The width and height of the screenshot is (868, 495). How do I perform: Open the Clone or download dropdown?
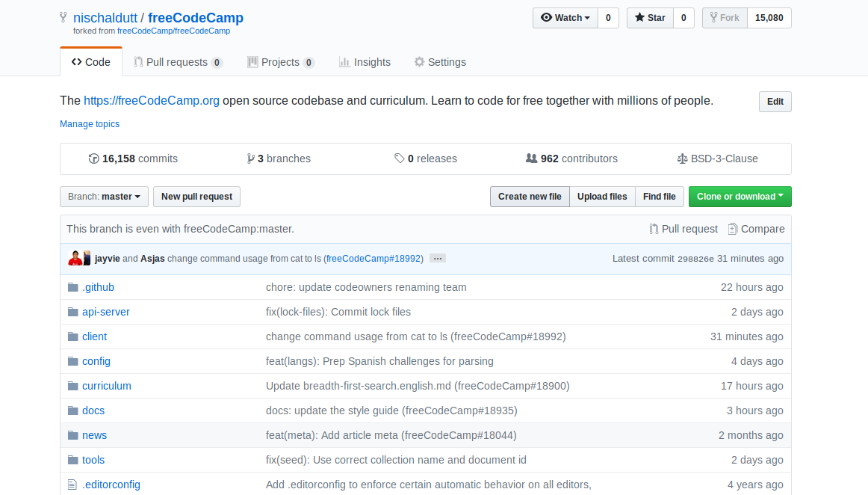click(x=740, y=197)
